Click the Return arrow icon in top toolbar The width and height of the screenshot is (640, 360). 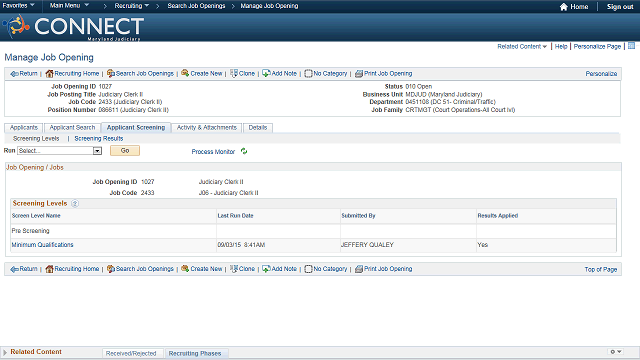tap(14, 74)
